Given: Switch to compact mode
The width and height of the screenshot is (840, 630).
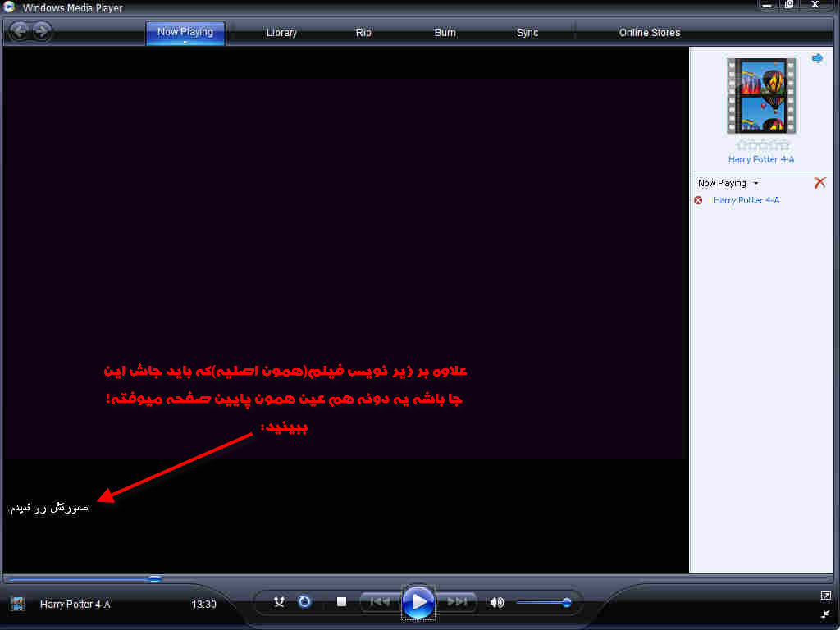Looking at the screenshot, I should pyautogui.click(x=825, y=614).
